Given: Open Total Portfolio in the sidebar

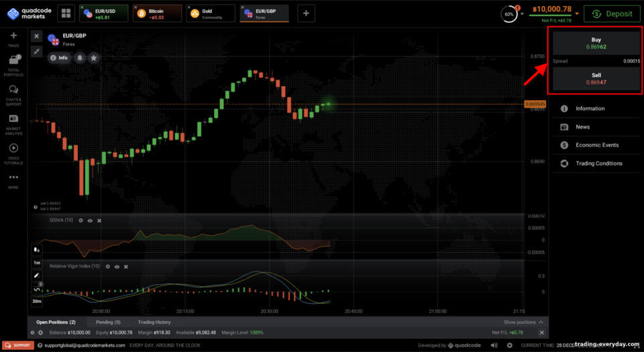Looking at the screenshot, I should click(13, 66).
